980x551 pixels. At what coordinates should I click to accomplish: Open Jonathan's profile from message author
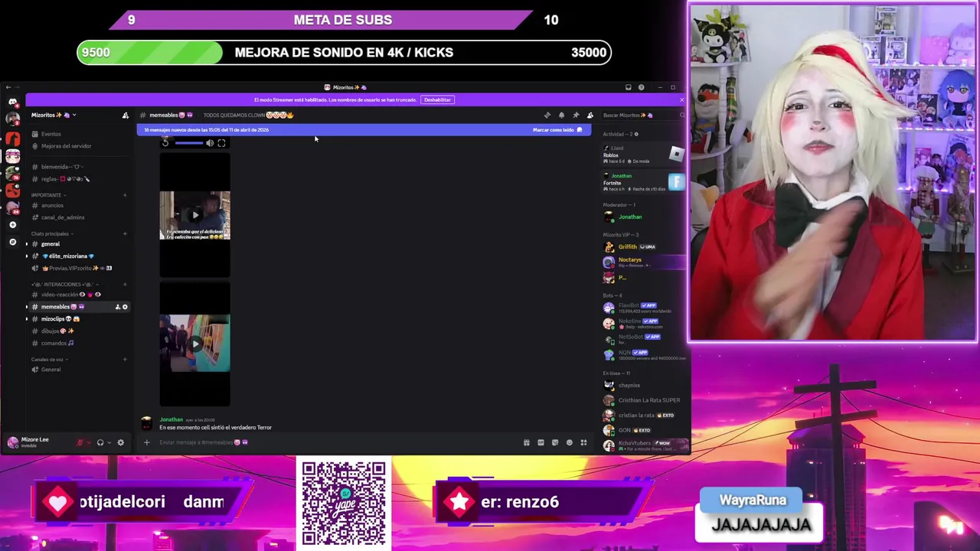tap(171, 419)
